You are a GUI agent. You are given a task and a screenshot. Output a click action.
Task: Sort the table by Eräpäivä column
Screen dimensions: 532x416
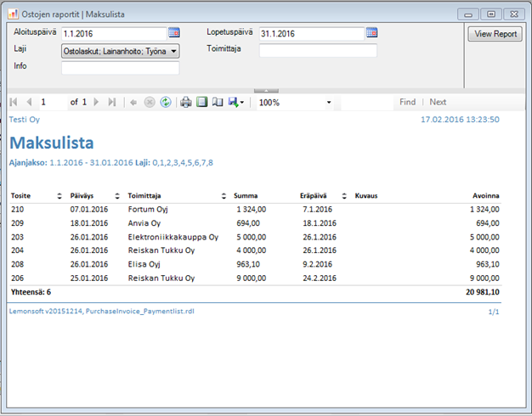point(344,196)
